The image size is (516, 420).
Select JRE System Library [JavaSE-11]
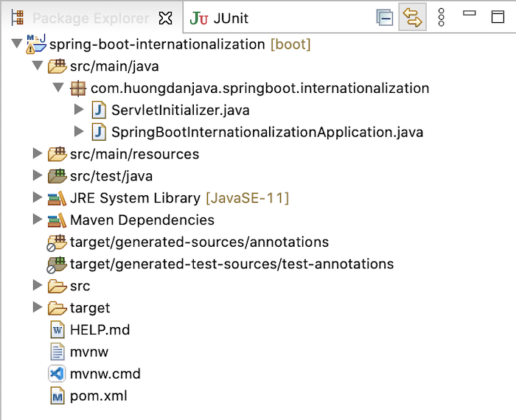tap(180, 198)
